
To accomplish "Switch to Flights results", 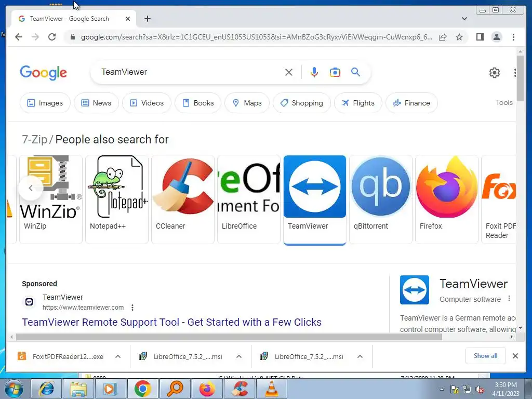I will click(358, 103).
